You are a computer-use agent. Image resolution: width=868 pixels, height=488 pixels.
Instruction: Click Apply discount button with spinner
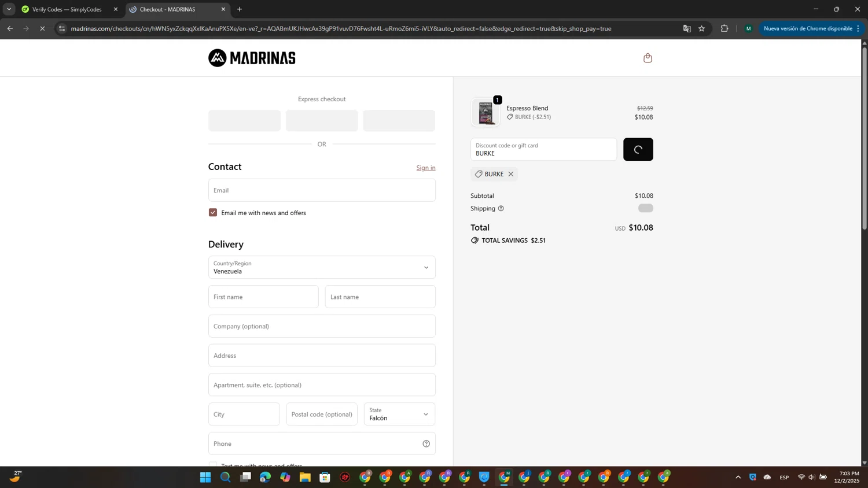pos(638,149)
